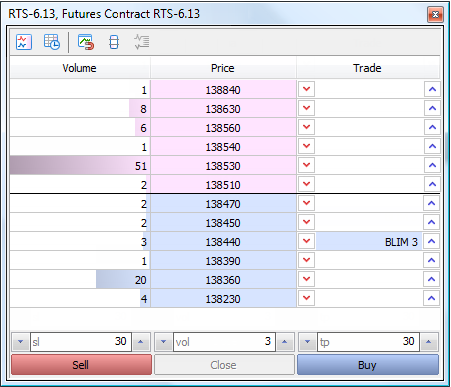The width and height of the screenshot is (451, 387).
Task: Close the RTS-6.13 depth of market window
Action: (435, 14)
